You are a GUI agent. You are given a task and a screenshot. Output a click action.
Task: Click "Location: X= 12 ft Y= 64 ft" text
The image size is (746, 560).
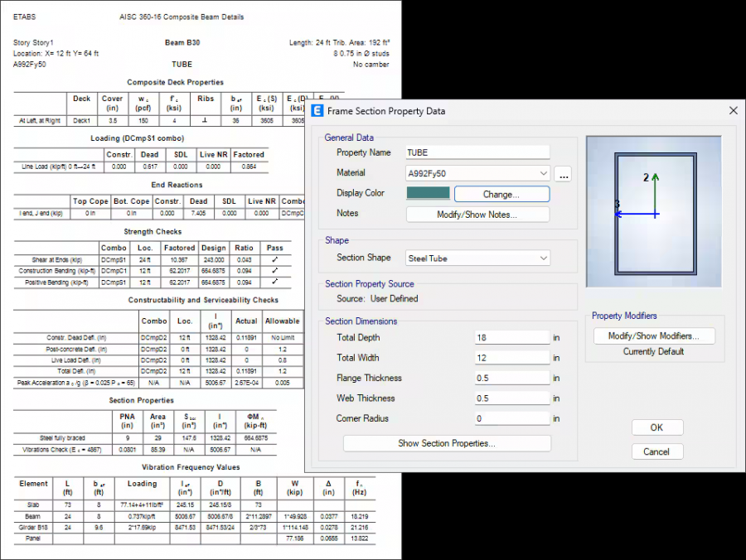tap(56, 53)
